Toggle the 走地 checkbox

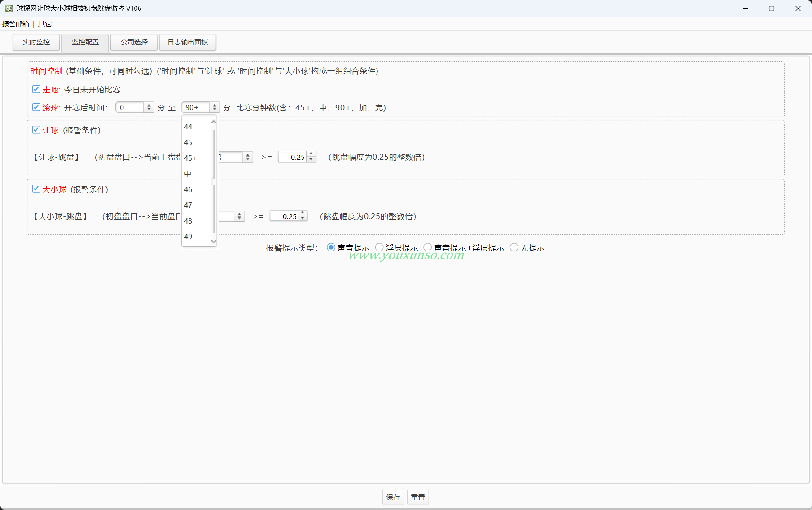[36, 89]
